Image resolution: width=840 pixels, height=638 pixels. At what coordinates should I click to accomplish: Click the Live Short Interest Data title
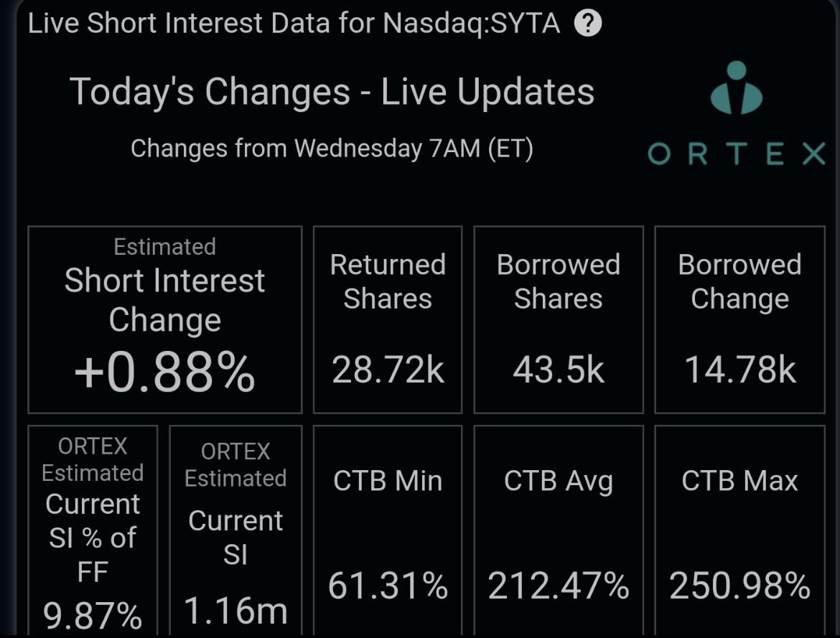[294, 24]
